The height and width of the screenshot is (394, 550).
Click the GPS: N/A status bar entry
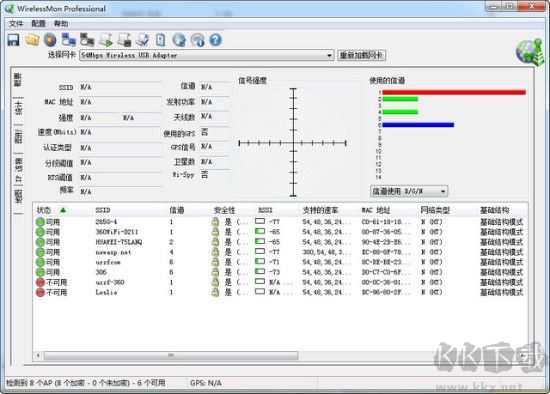coord(206,383)
